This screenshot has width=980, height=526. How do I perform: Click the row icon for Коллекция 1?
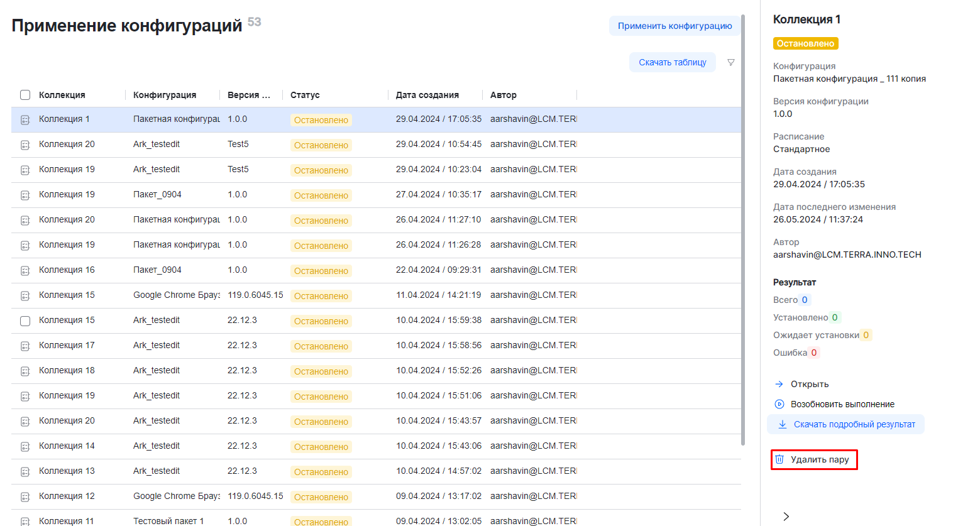25,119
